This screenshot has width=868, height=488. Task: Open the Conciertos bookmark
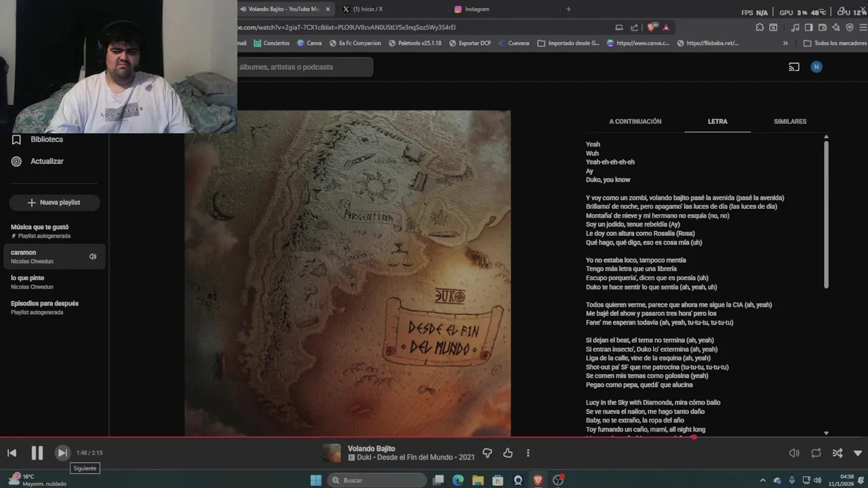point(271,43)
